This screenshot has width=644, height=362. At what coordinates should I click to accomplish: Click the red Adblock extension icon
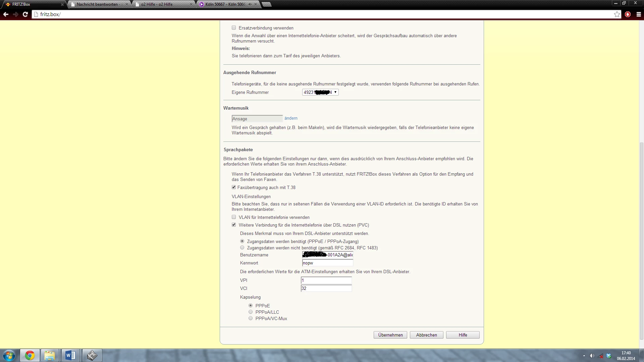pos(628,14)
